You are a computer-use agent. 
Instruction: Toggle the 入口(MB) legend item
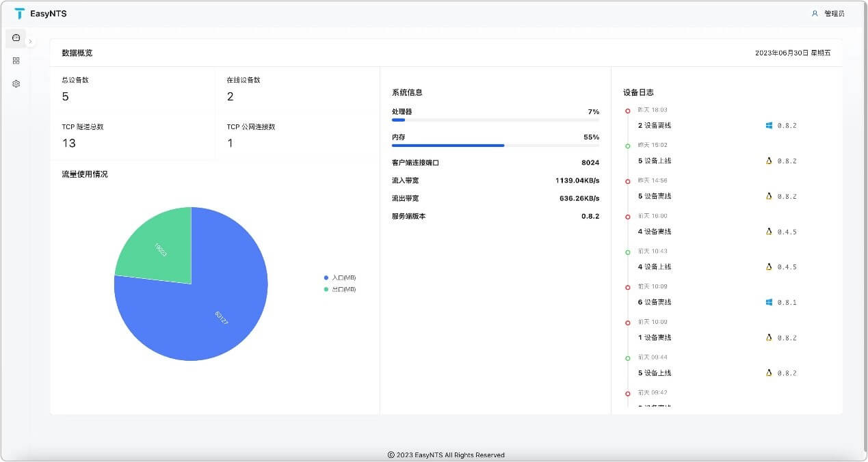pyautogui.click(x=340, y=277)
